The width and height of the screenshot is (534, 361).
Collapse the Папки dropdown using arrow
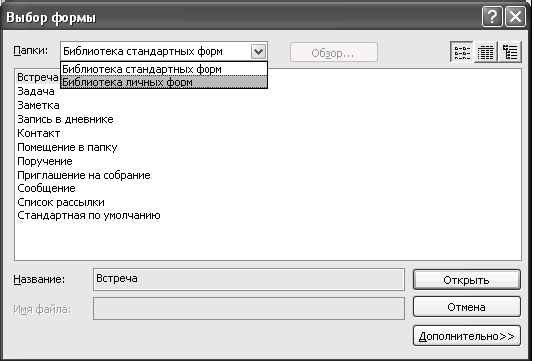258,52
